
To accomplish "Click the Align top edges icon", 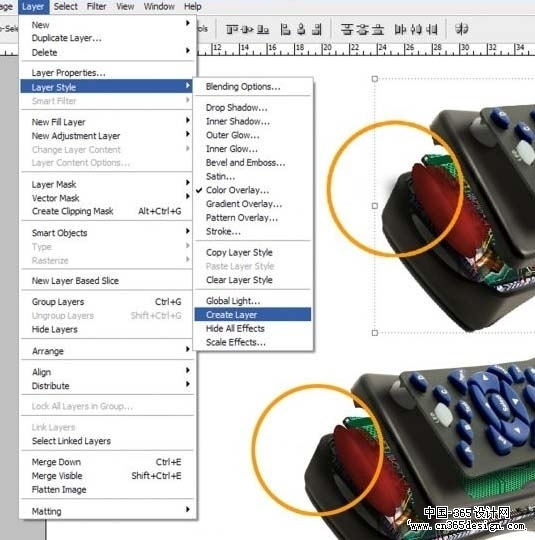I will pos(232,30).
